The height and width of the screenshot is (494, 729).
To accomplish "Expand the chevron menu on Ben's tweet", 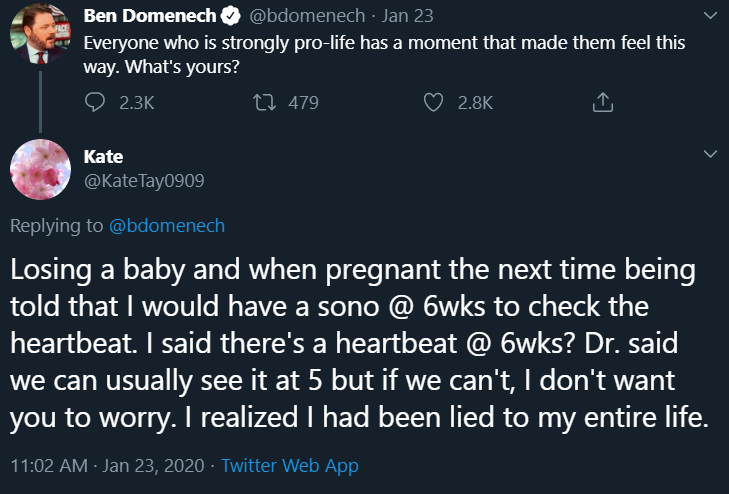I will (711, 16).
